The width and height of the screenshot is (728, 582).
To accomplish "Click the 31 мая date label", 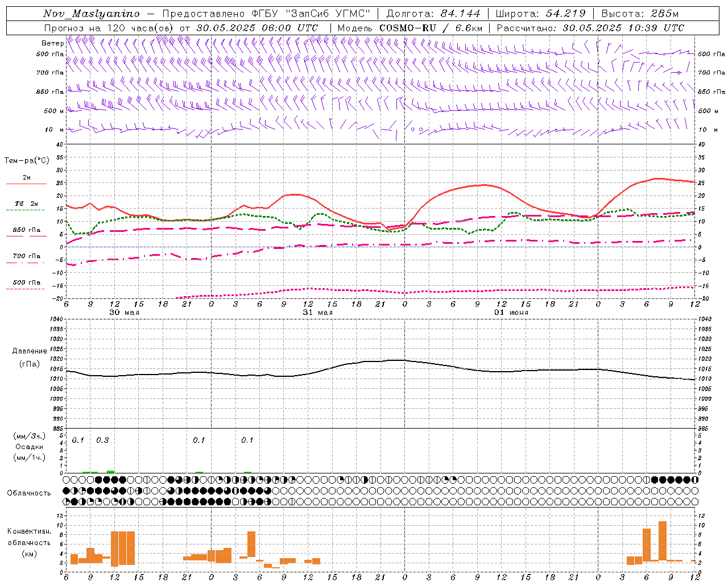I will tap(317, 313).
